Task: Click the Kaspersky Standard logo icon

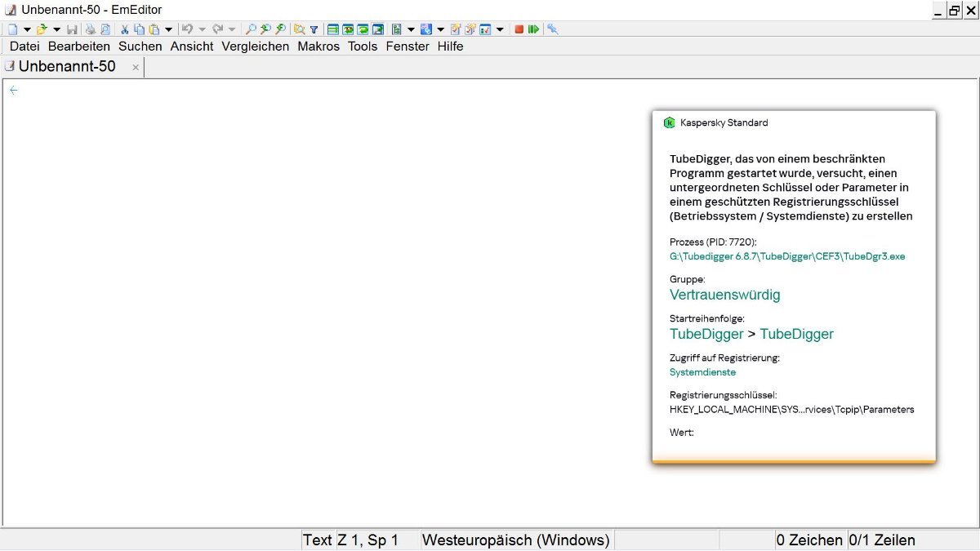Action: (670, 123)
